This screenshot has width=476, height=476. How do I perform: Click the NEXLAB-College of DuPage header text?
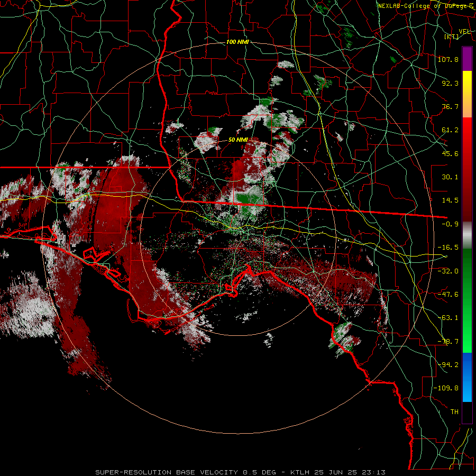pyautogui.click(x=426, y=6)
